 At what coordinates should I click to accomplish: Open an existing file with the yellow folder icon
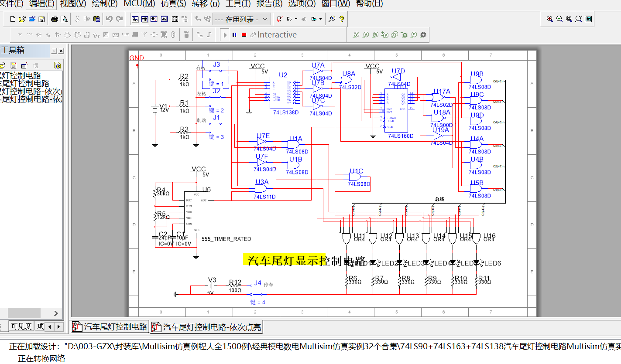(22, 19)
